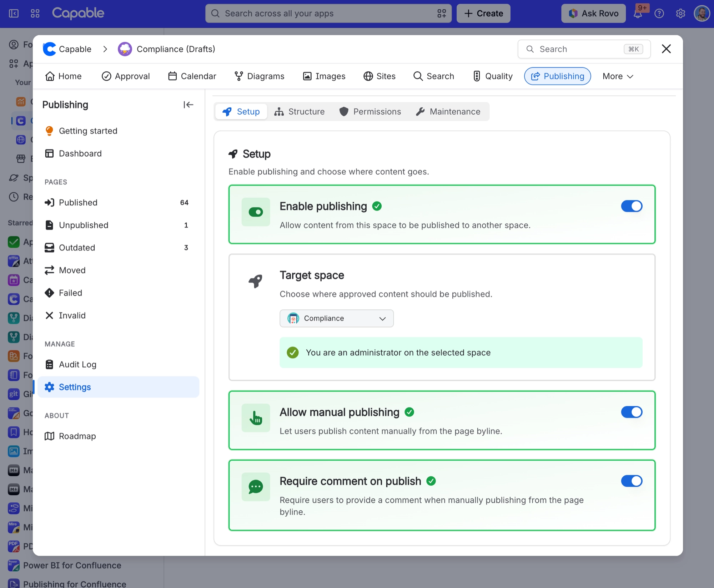
Task: Switch to the Structure tab
Action: [x=299, y=112]
